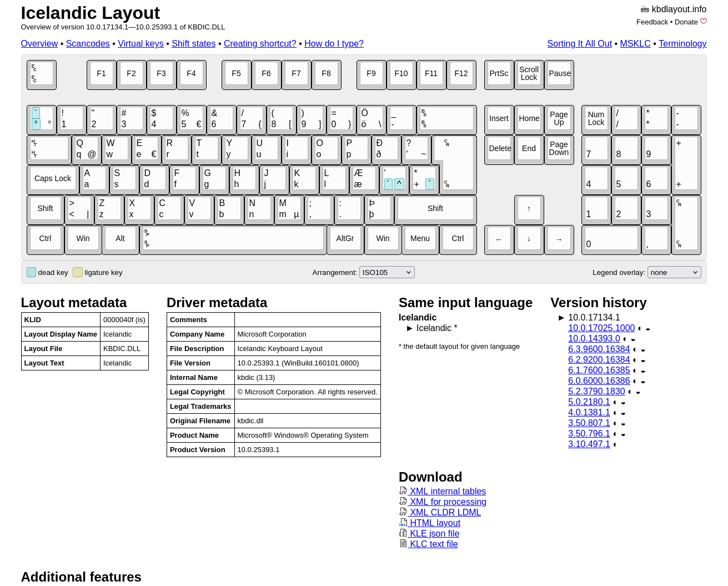Click the HTML layout file icon

[403, 523]
